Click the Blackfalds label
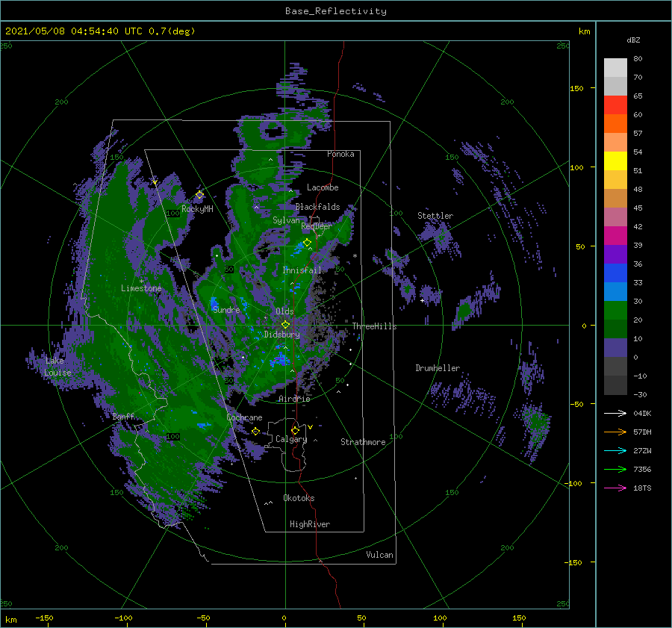Image resolution: width=672 pixels, height=628 pixels. pyautogui.click(x=317, y=207)
